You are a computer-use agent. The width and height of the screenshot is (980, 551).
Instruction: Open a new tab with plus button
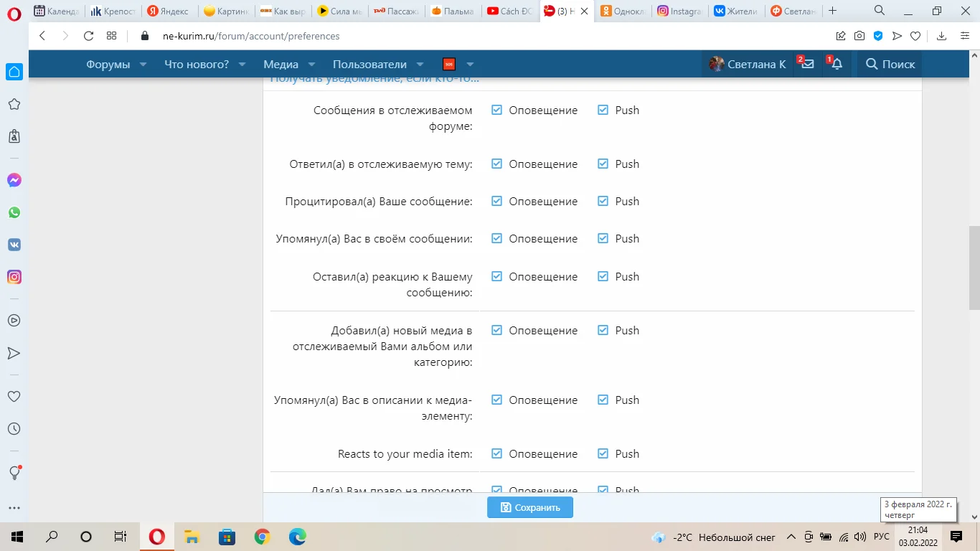833,11
